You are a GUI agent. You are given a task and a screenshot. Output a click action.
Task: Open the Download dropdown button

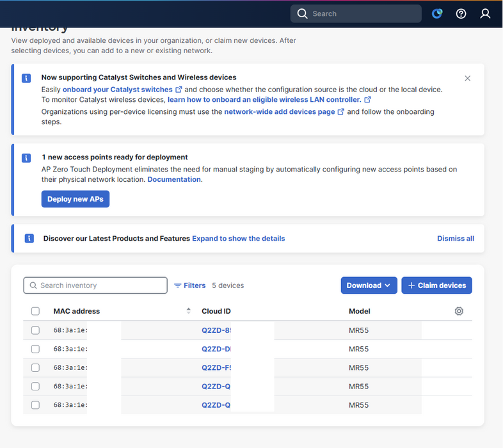click(369, 285)
